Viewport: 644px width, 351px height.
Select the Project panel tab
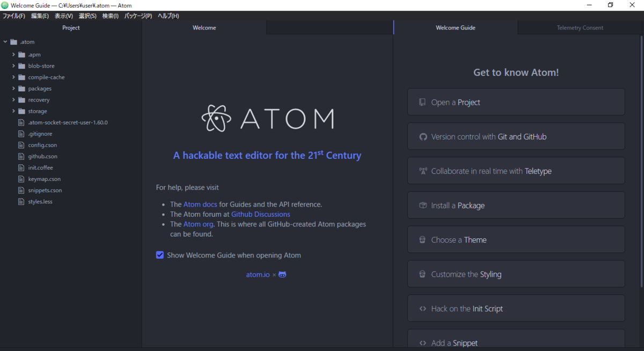[x=71, y=28]
